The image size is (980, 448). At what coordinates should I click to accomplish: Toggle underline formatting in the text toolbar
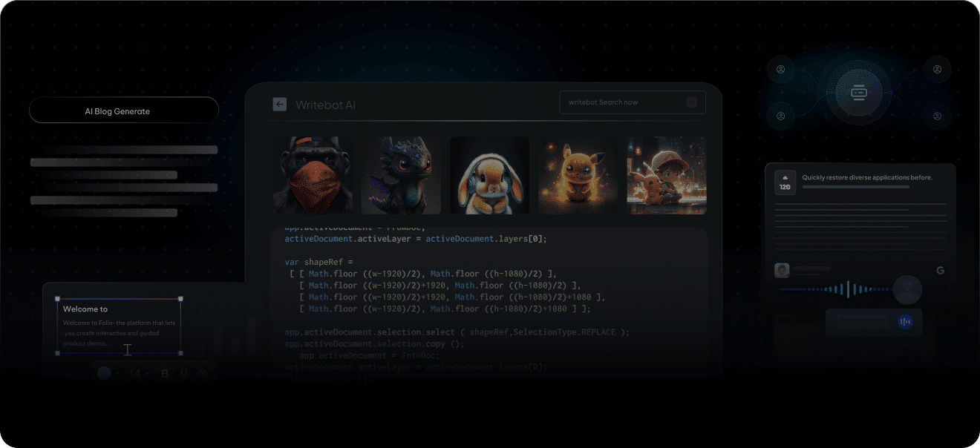[x=183, y=373]
